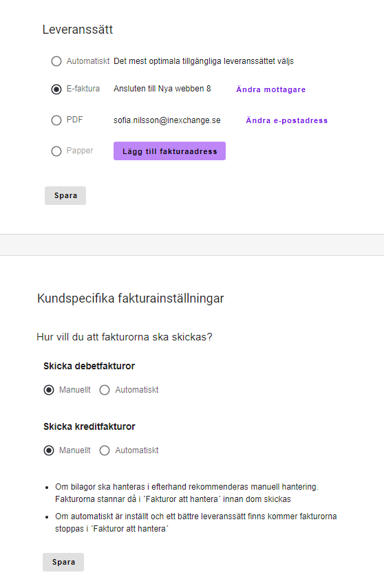The image size is (384, 588).
Task: Choose E-faktura as delivery method
Action: [x=56, y=89]
